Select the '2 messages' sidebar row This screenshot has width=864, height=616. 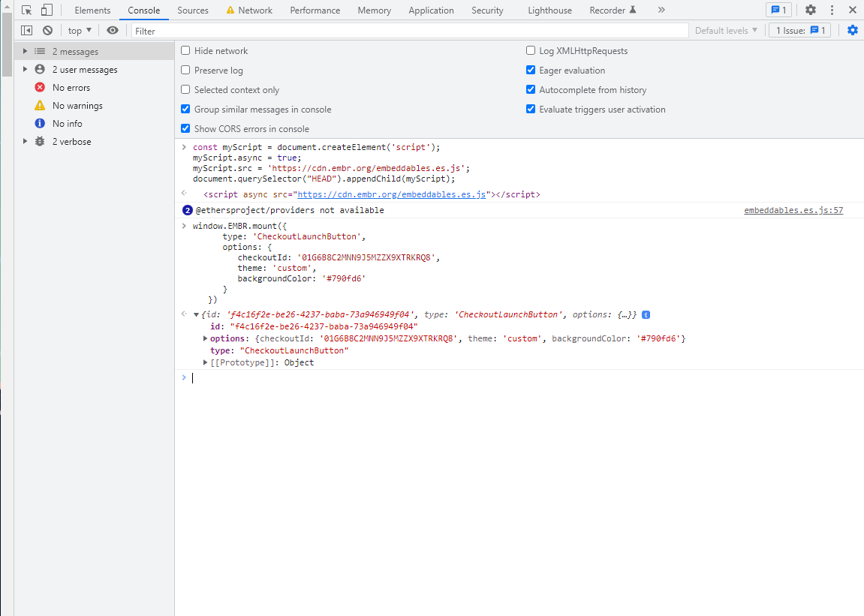click(95, 51)
